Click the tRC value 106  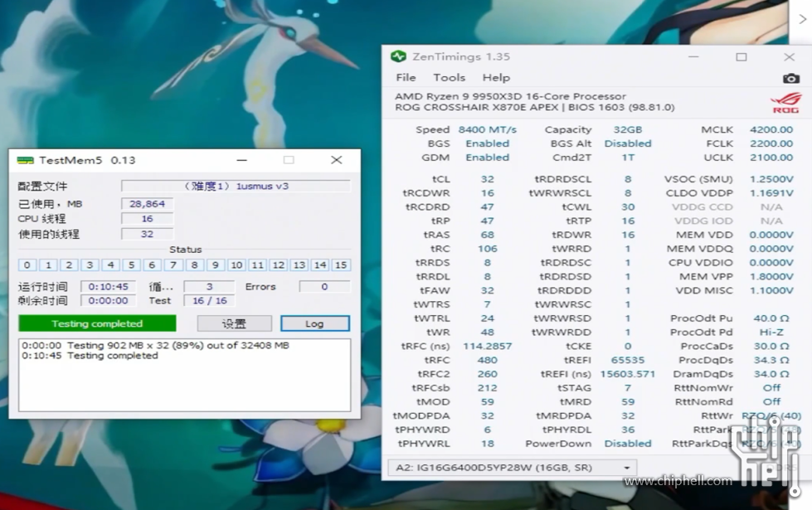point(488,249)
